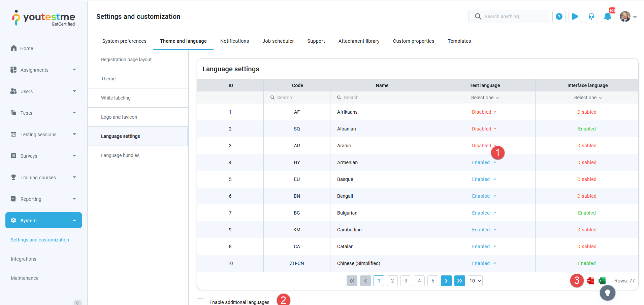Export table as Excel icon
Screen dimensions: 644x305
(x=602, y=281)
